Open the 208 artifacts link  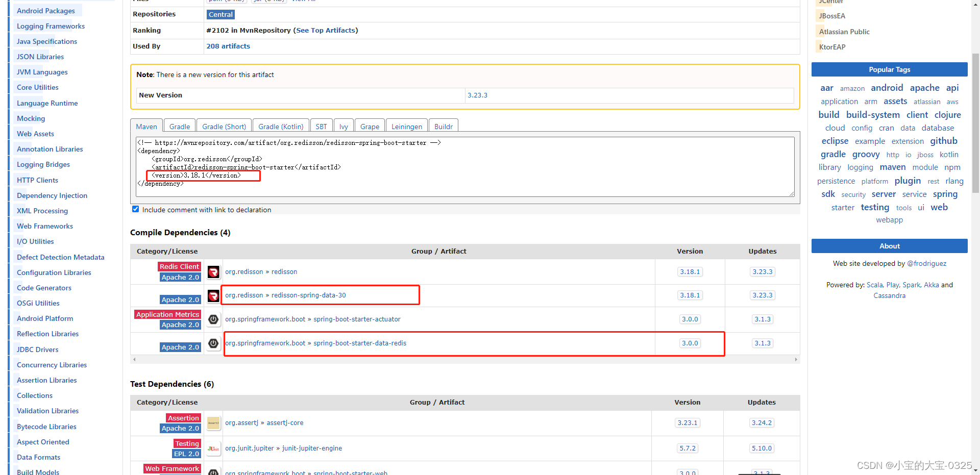[228, 46]
